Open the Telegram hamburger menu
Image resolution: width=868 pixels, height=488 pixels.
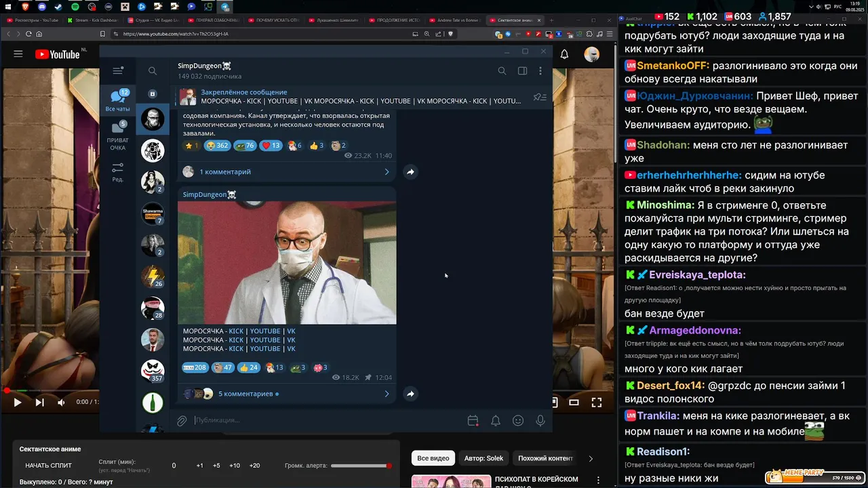click(118, 70)
